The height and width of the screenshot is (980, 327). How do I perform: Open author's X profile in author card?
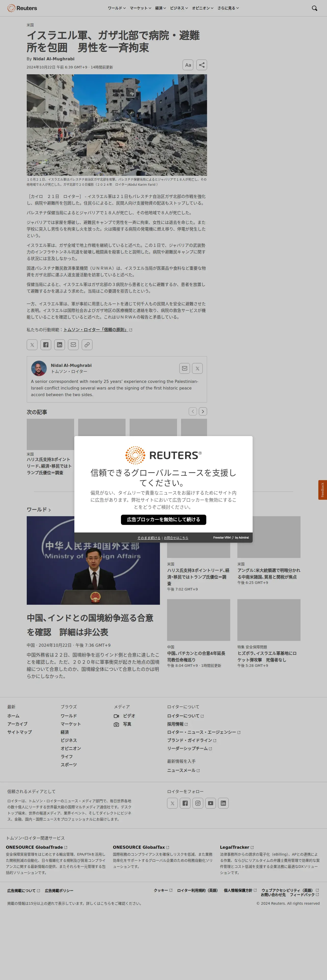point(197,368)
